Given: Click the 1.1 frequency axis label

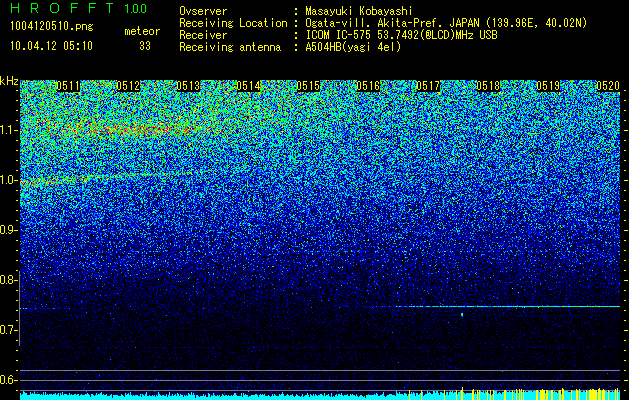Looking at the screenshot, I should point(9,130).
